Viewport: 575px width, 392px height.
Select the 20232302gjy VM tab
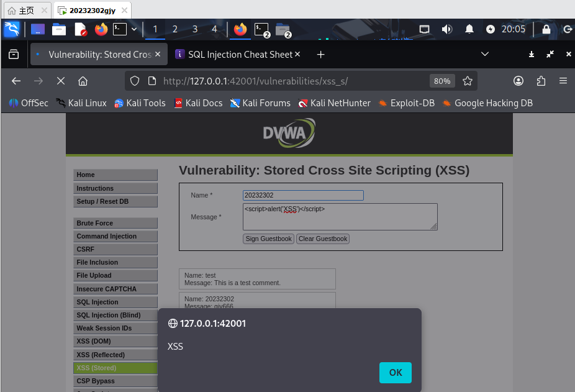tap(93, 11)
